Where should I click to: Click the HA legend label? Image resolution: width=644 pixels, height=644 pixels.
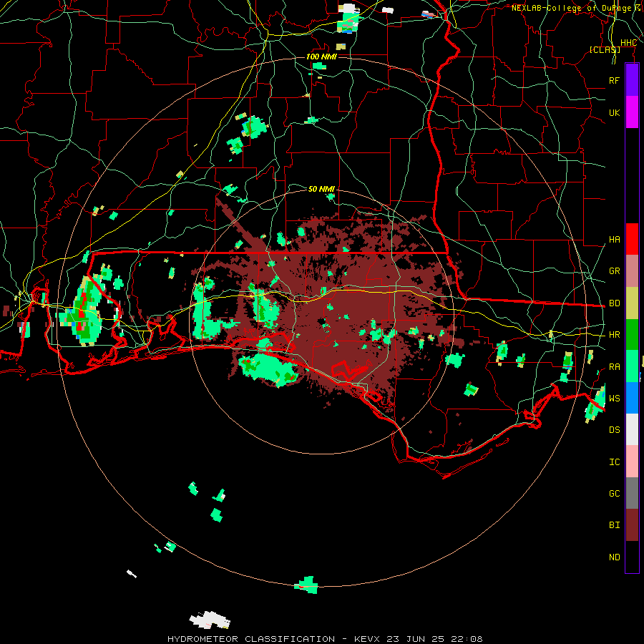pos(614,239)
